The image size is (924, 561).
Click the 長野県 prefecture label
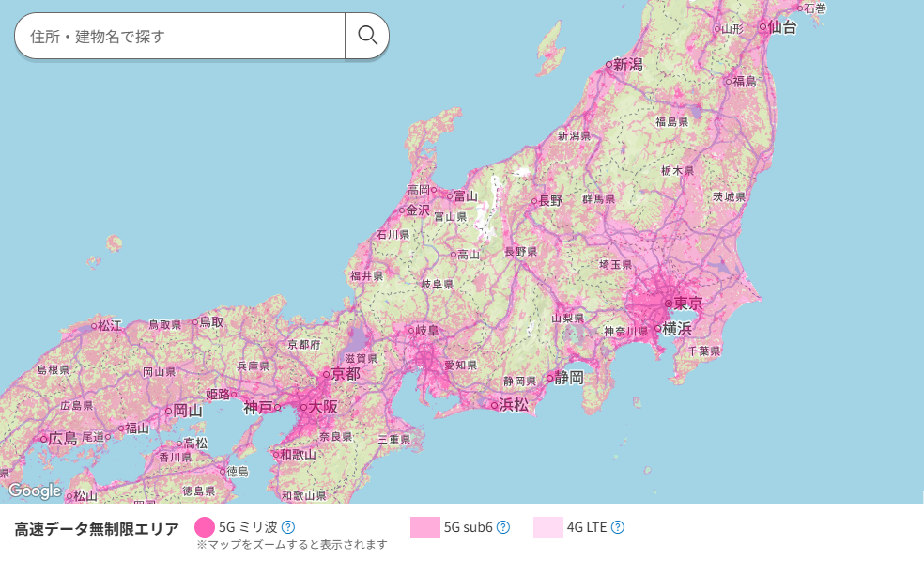click(521, 251)
